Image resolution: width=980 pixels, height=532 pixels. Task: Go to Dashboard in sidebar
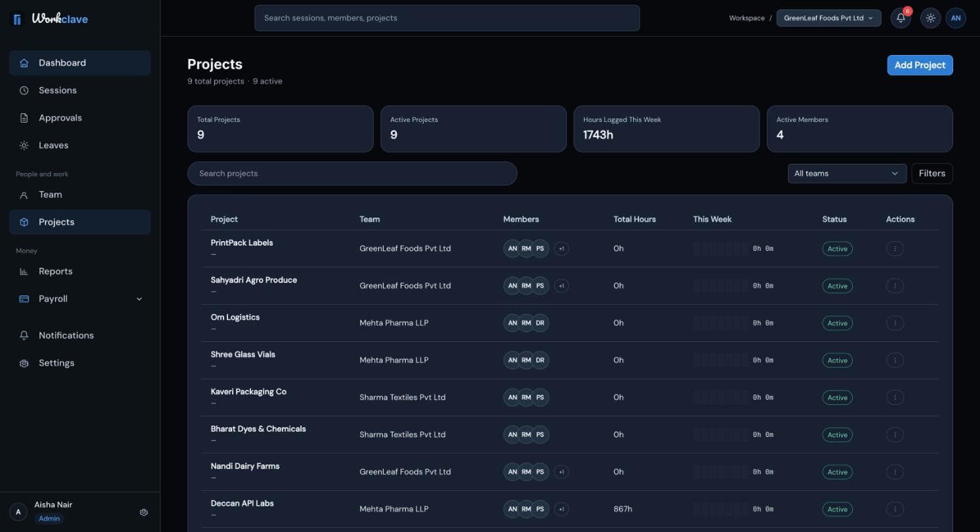[x=80, y=63]
